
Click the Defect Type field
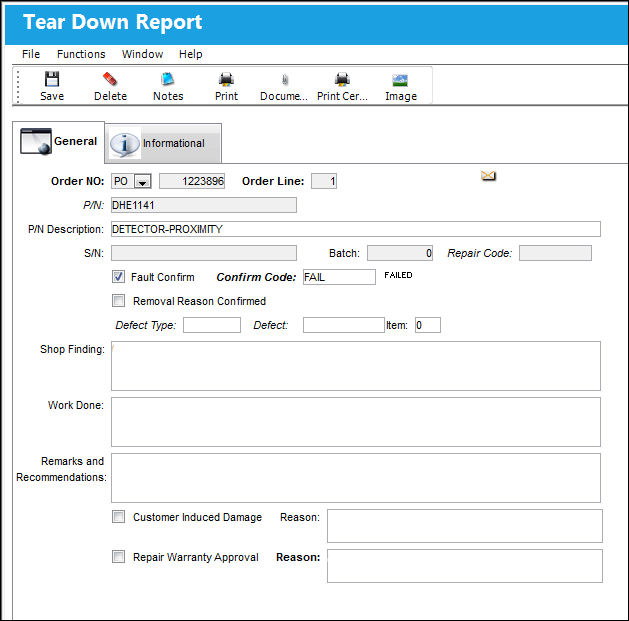(212, 325)
